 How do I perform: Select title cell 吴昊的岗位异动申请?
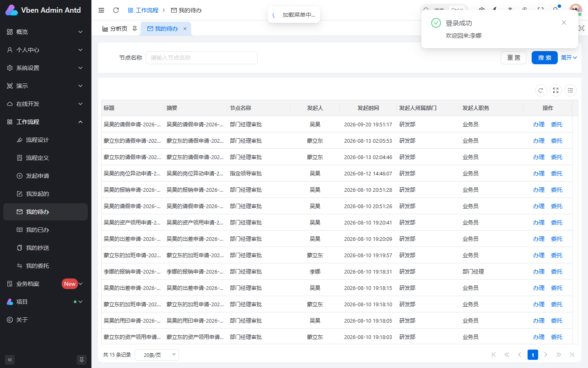(x=132, y=173)
